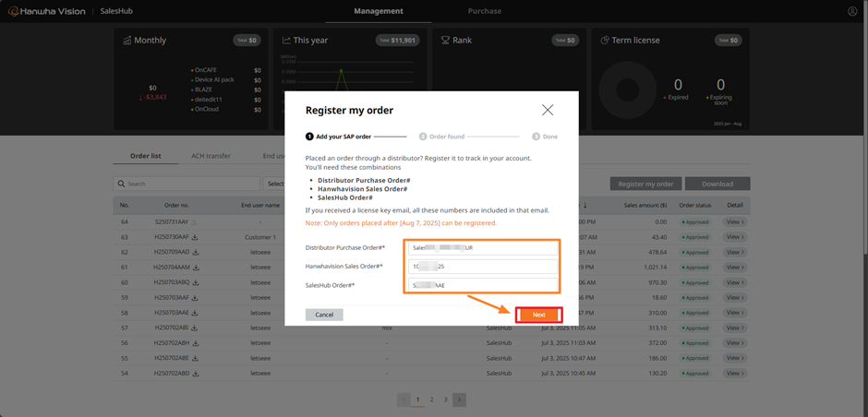Click the orange Next button
This screenshot has height=417, width=868.
tap(538, 315)
